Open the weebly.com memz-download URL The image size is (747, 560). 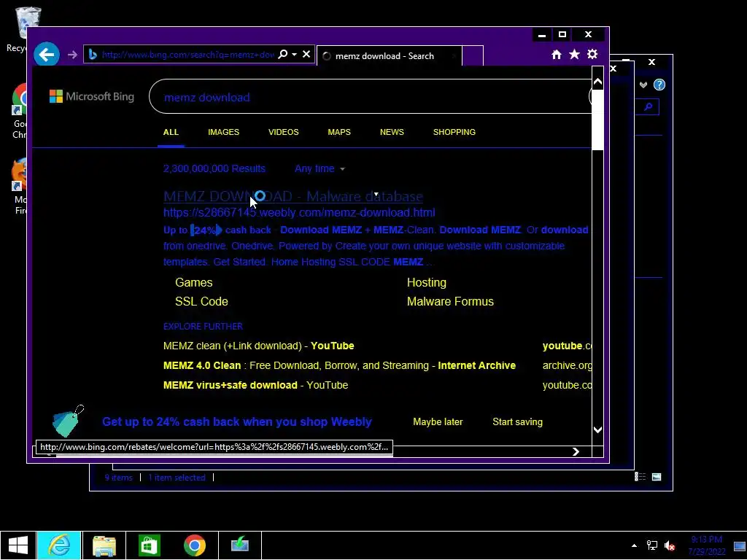pyautogui.click(x=299, y=212)
